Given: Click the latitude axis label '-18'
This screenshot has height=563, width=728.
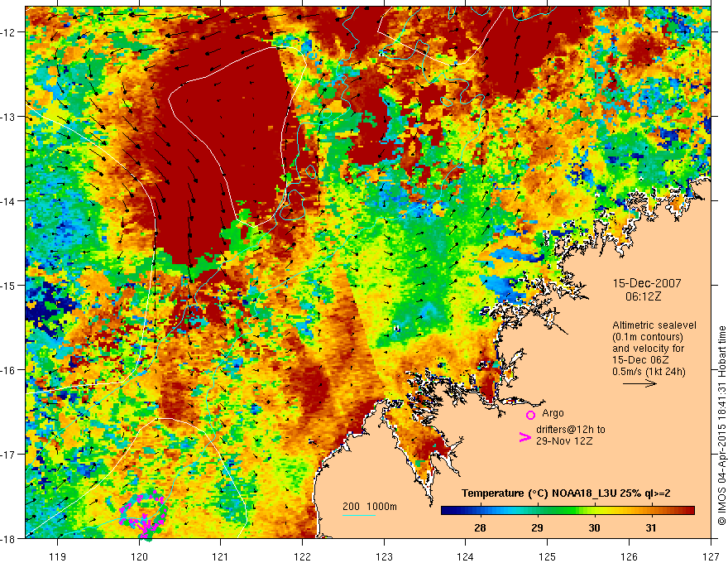Looking at the screenshot, I should point(9,539).
